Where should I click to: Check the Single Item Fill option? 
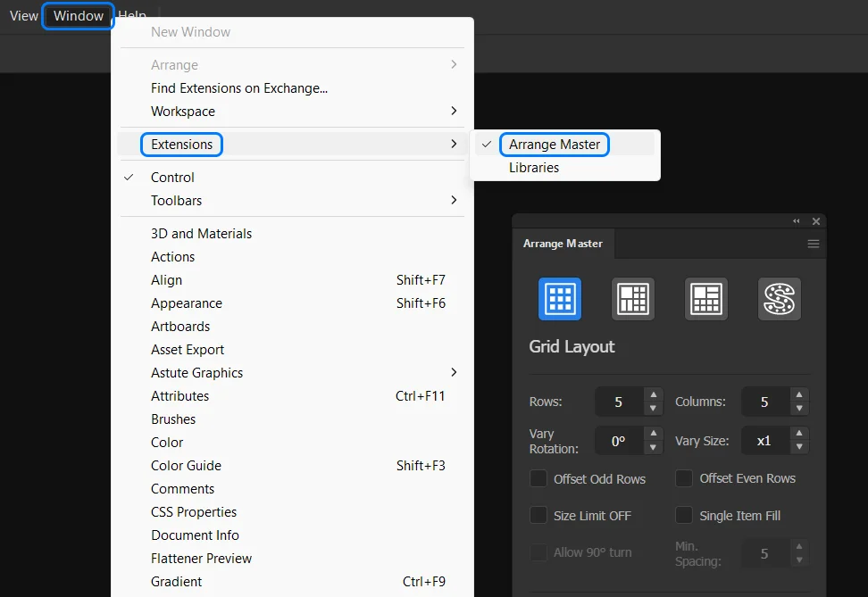coord(684,516)
